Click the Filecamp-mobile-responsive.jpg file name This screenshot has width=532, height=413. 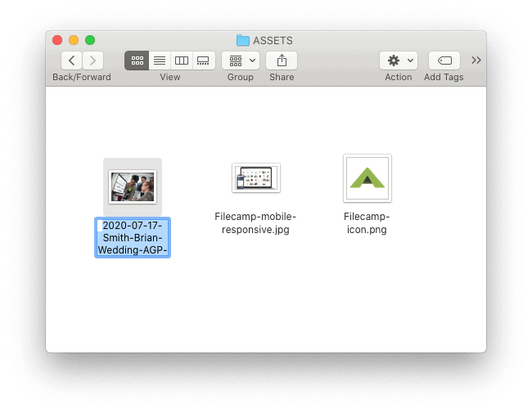tap(255, 222)
